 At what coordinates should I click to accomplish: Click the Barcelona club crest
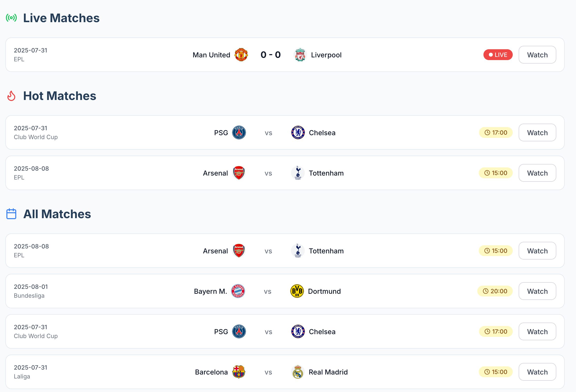(x=239, y=372)
